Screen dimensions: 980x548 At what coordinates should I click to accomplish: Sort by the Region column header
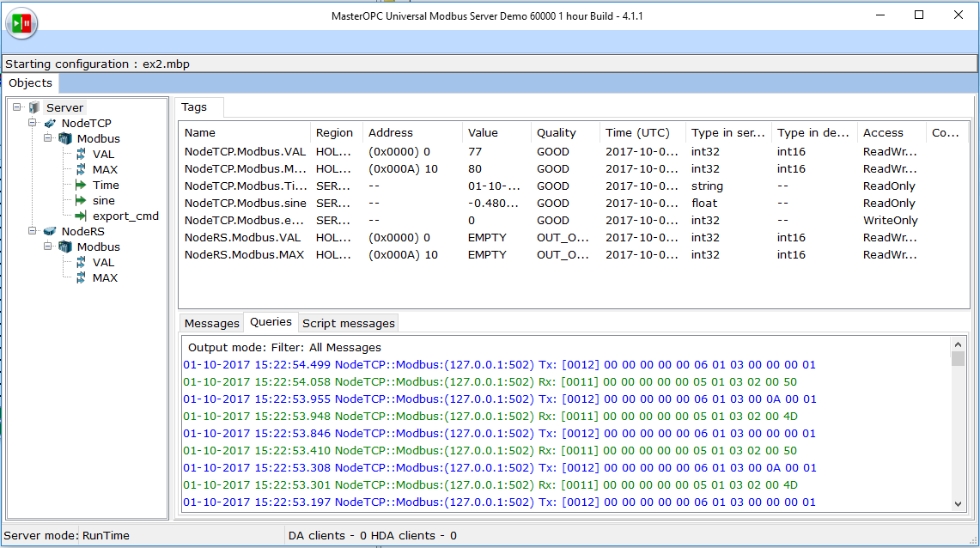coord(336,132)
